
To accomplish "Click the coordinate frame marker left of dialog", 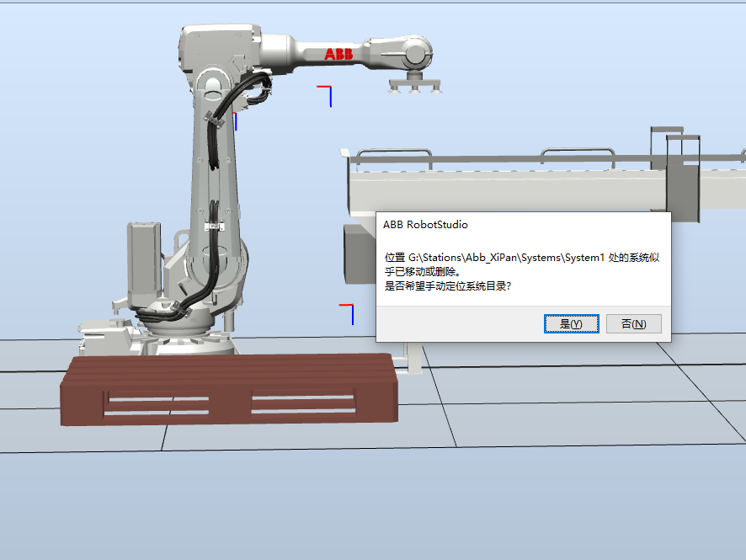I will click(348, 312).
